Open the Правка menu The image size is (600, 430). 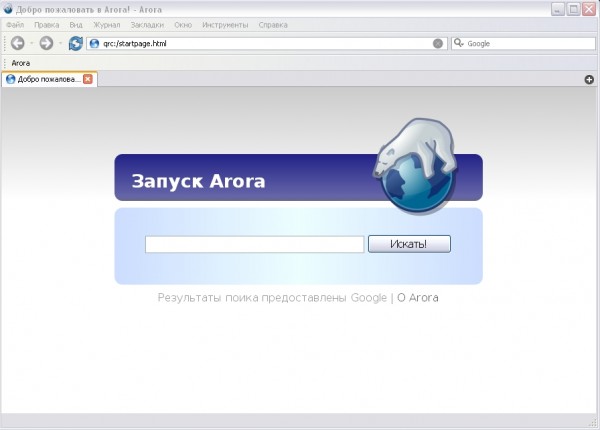point(47,25)
